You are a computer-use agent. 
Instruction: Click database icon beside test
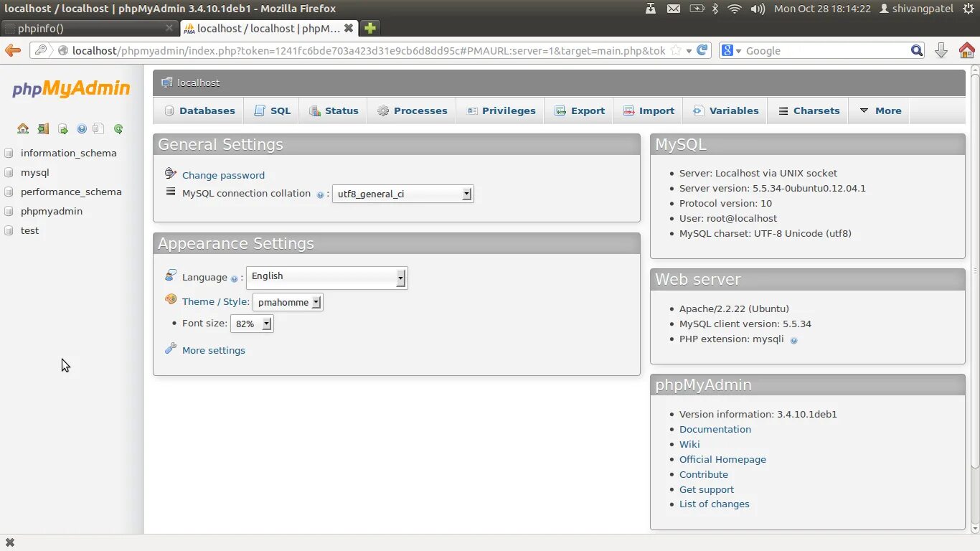[9, 230]
